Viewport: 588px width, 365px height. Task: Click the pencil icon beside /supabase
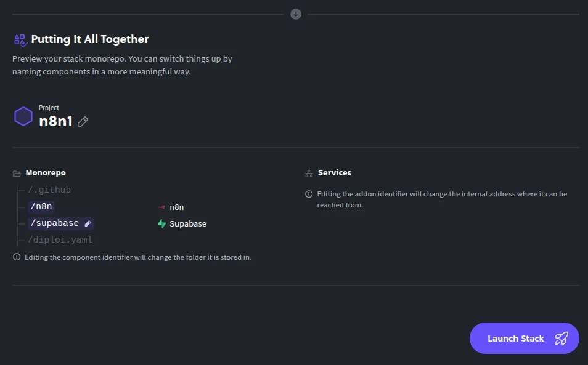coord(86,223)
